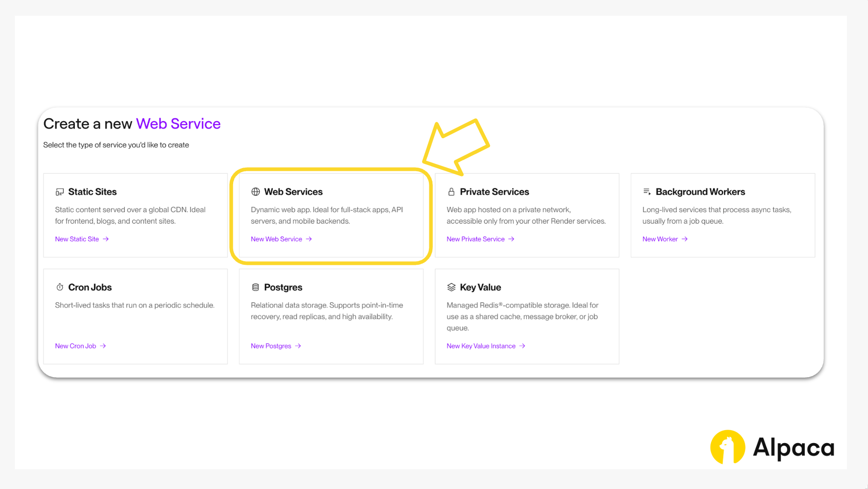The image size is (868, 489).
Task: Click the Key Value layers icon
Action: (451, 287)
